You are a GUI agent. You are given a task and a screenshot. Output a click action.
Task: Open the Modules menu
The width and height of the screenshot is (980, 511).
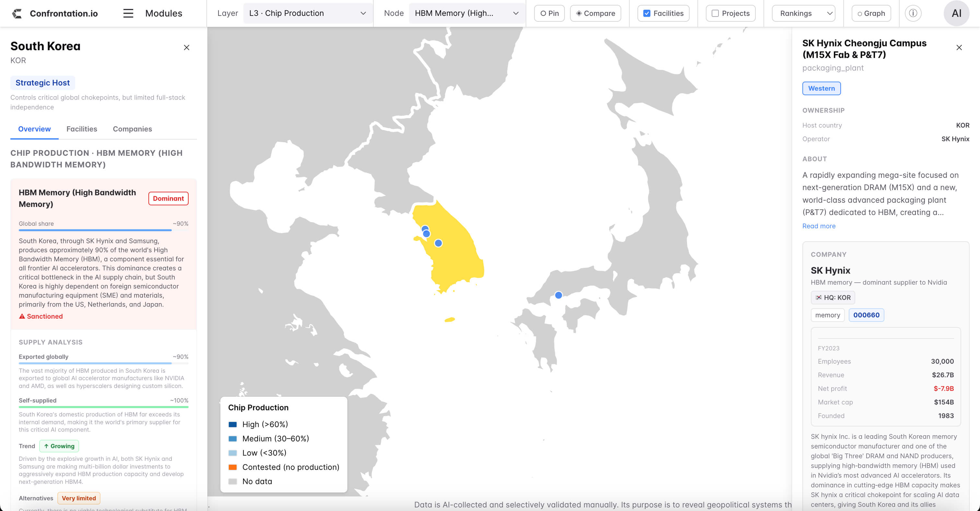point(164,13)
